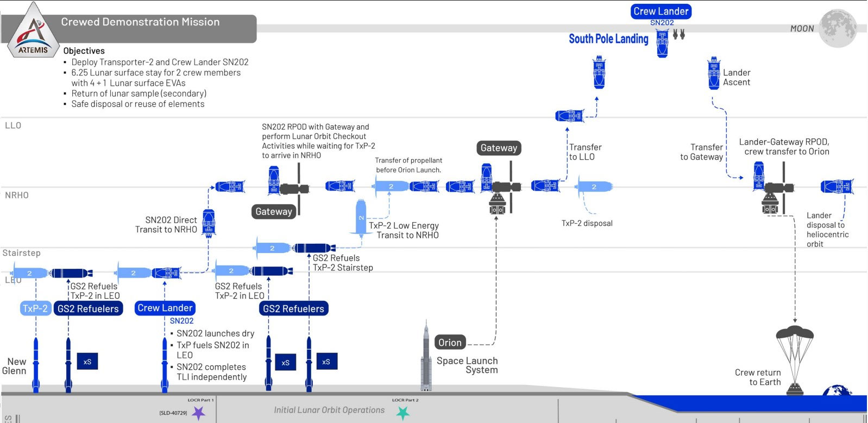Click the teal LOCR Part 2 star
Image resolution: width=868 pixels, height=423 pixels.
pos(402,413)
